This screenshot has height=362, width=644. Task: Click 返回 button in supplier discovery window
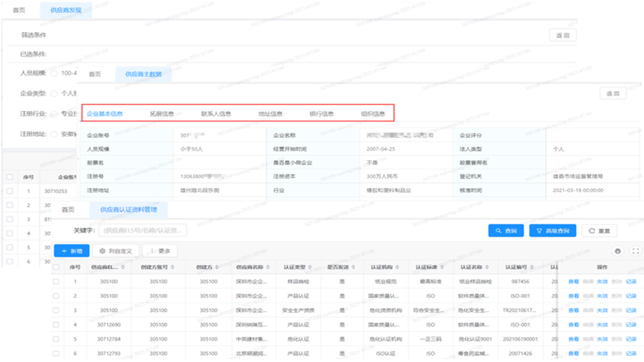[562, 35]
